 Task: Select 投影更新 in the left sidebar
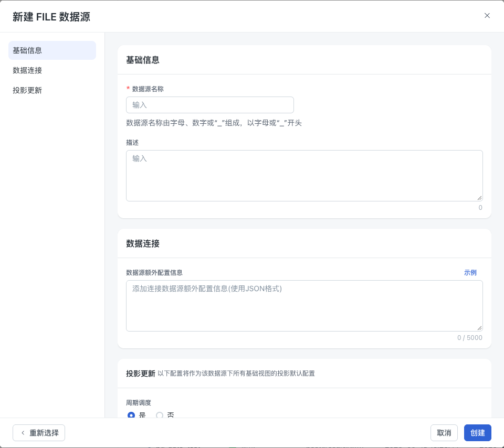(x=52, y=90)
